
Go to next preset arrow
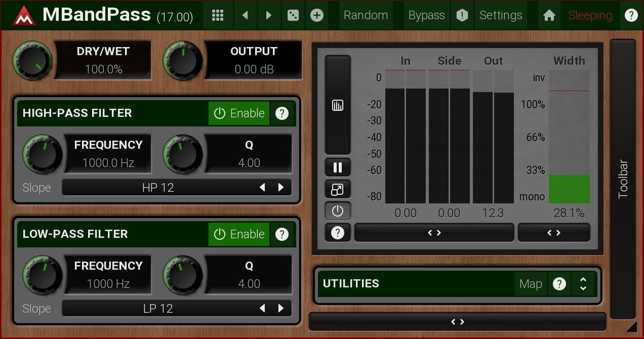(x=269, y=16)
